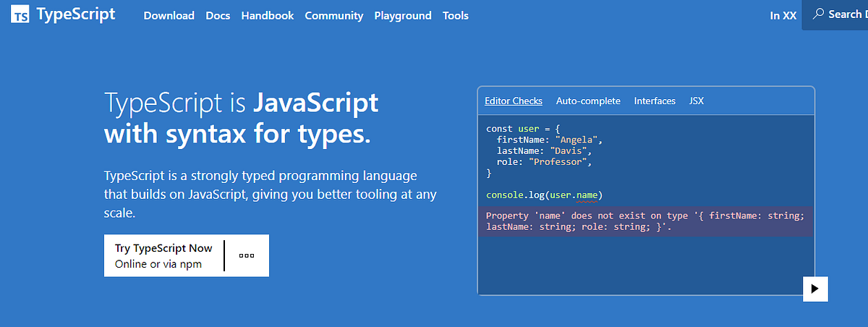
Task: Click the 'In XX' language link
Action: pos(783,15)
